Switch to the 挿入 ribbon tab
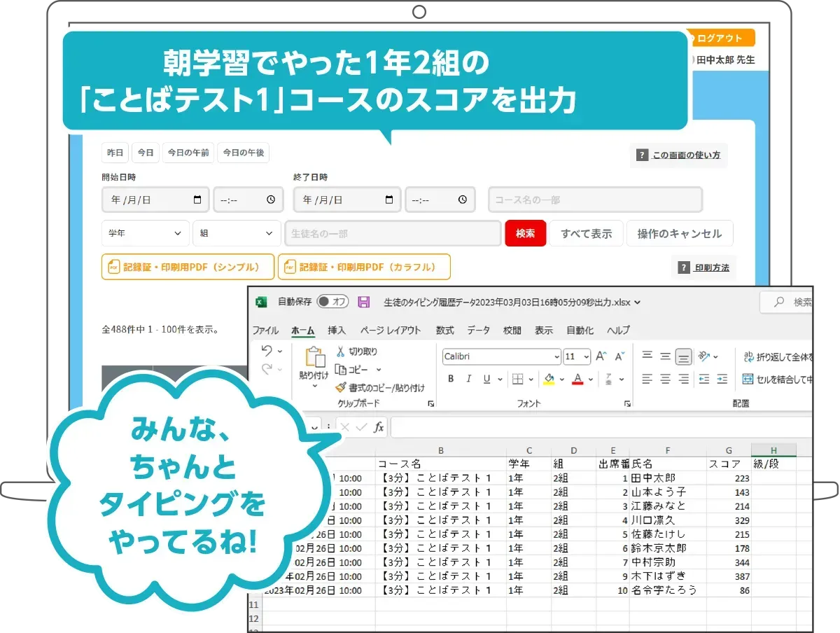Viewport: 840px width, 633px height. point(336,330)
